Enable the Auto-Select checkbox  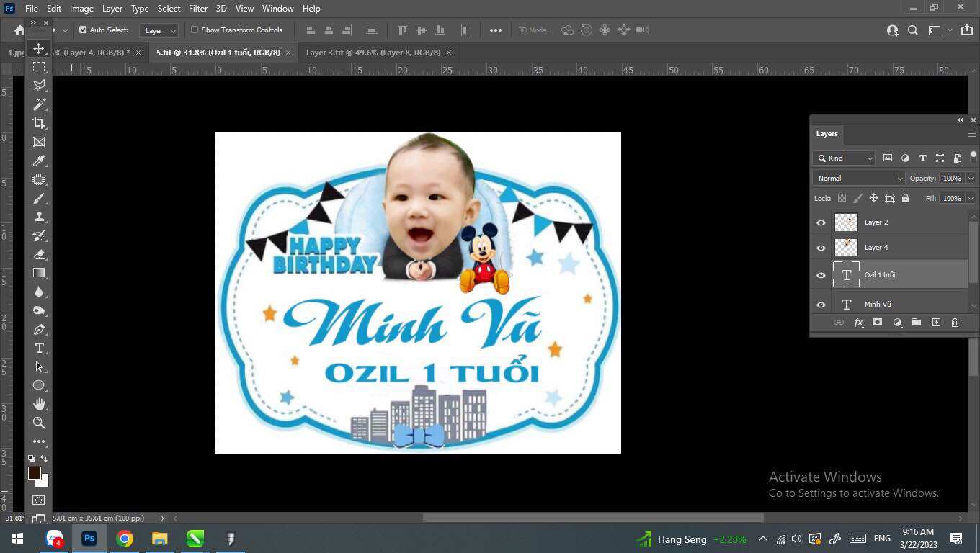[x=83, y=30]
